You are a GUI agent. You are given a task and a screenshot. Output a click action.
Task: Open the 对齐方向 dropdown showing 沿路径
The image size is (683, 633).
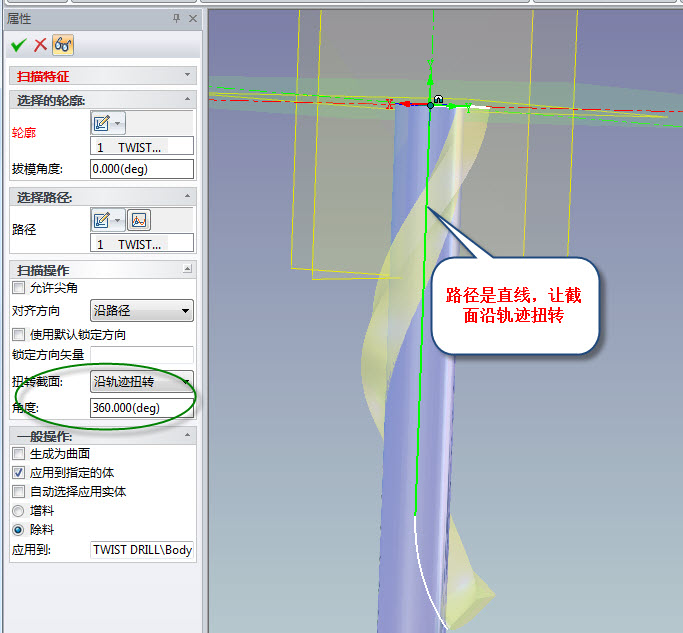point(141,311)
